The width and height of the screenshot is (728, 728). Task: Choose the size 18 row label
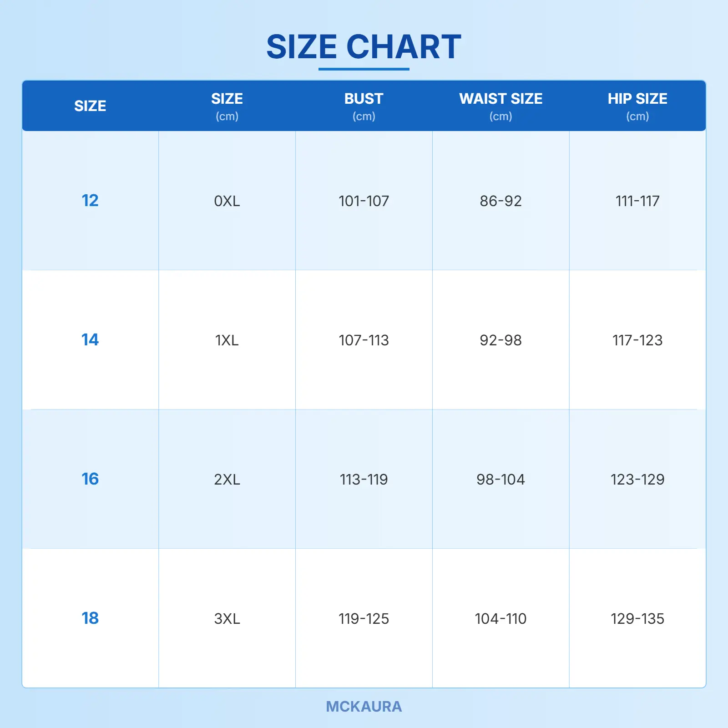90,618
